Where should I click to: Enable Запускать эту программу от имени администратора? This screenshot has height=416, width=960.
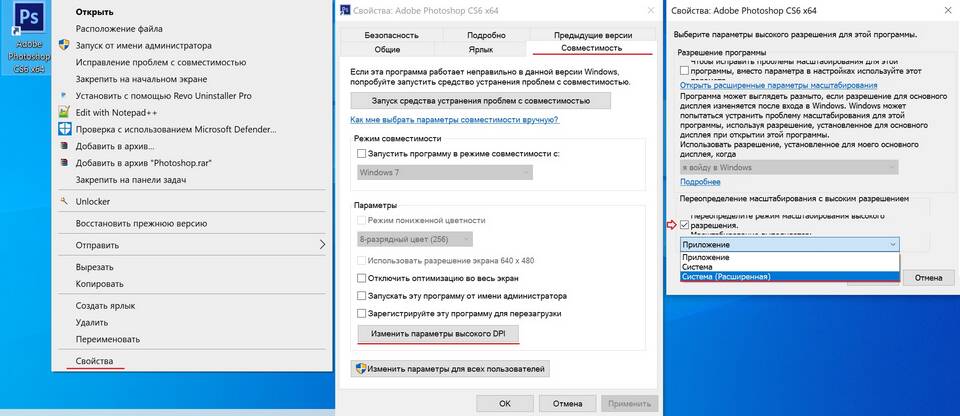point(361,296)
